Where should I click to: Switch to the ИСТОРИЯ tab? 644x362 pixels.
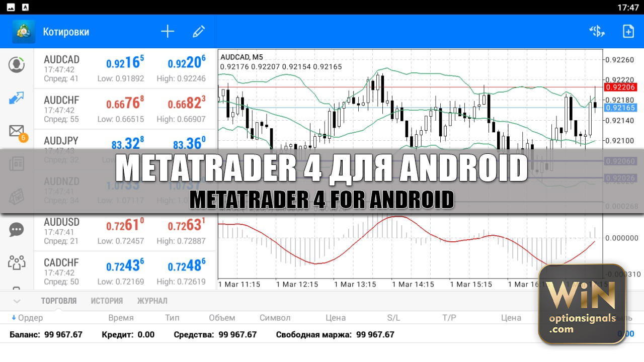coord(107,301)
